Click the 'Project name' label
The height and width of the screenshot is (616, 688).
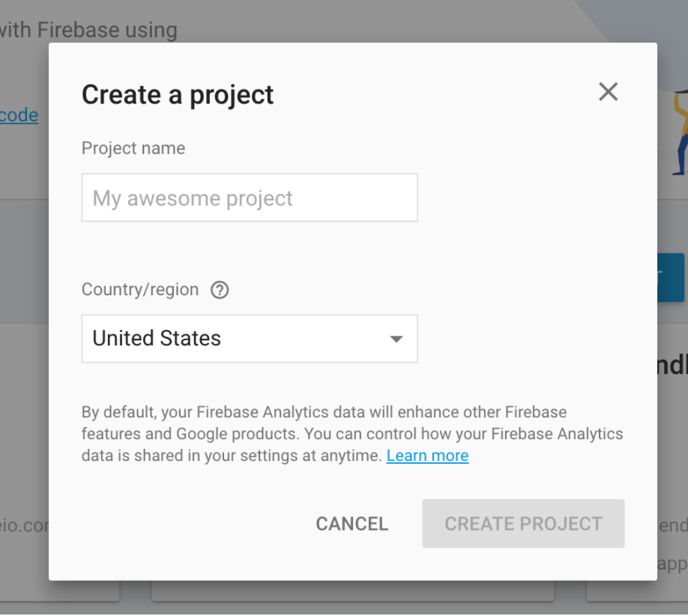(133, 148)
